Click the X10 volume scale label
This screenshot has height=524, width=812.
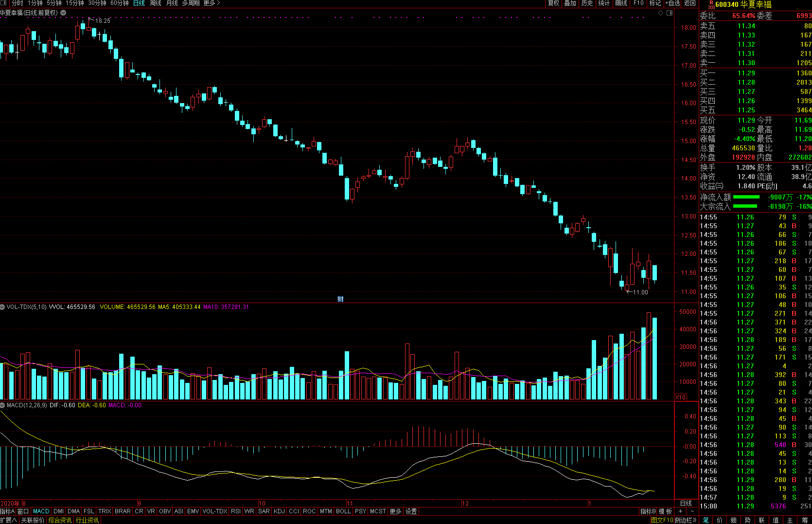click(x=681, y=398)
